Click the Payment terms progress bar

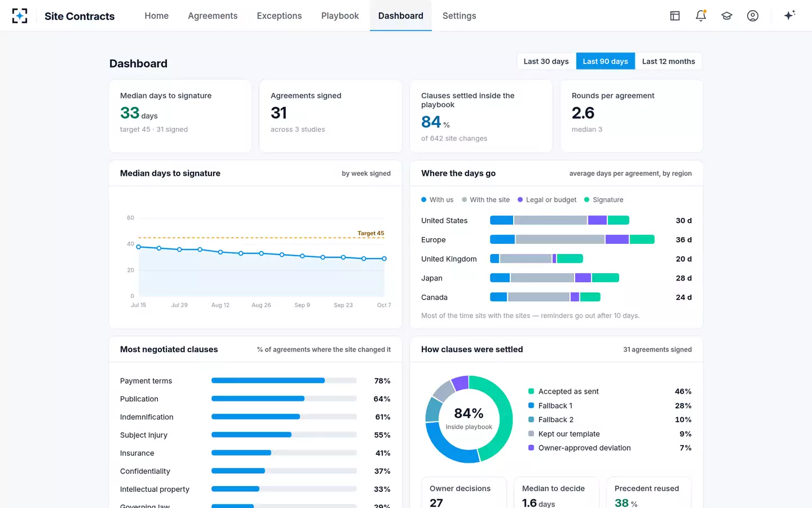284,380
